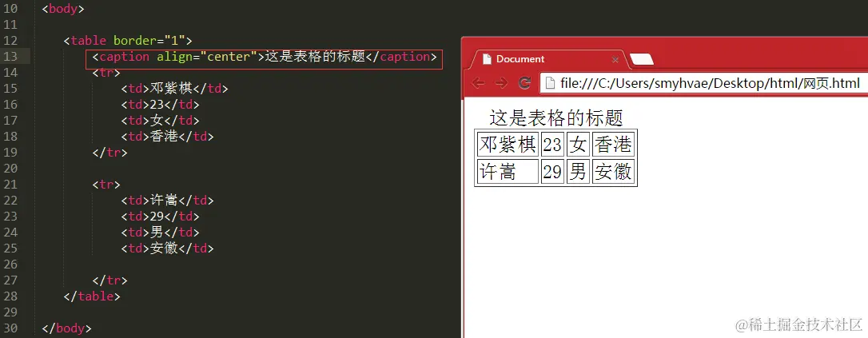Click closing </table> tag on line 28
Viewport: 868px width, 338px height.
92,296
